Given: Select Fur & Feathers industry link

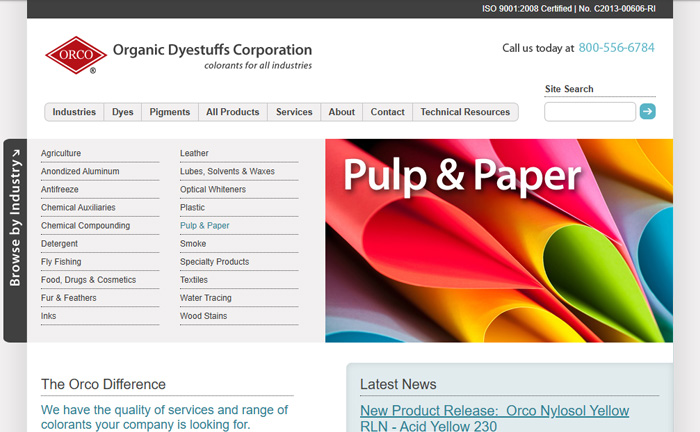Looking at the screenshot, I should (69, 298).
